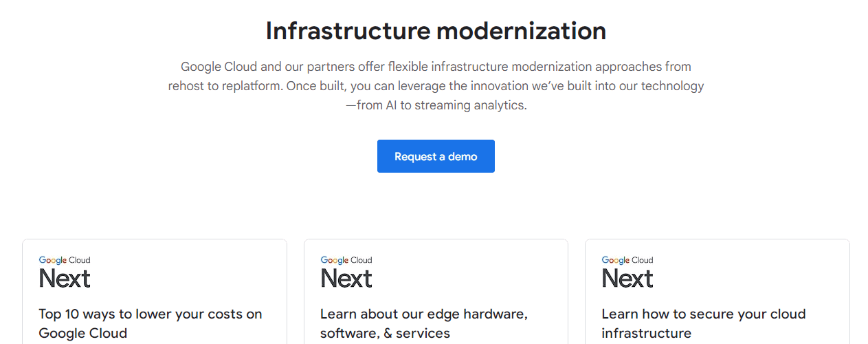Click the 'rehost to replatform' text line
Screen dimensions: 868x344
[x=436, y=86]
